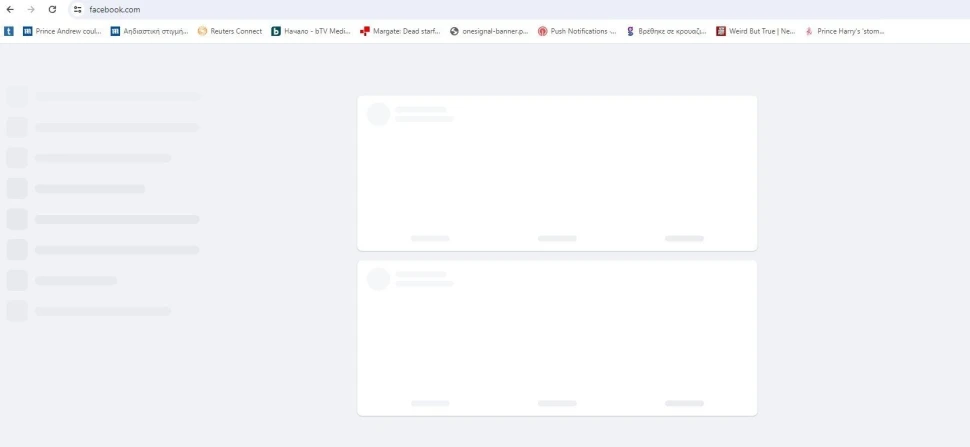Screen dimensions: 970x447
Task: Click the second loading post card
Action: 557,338
